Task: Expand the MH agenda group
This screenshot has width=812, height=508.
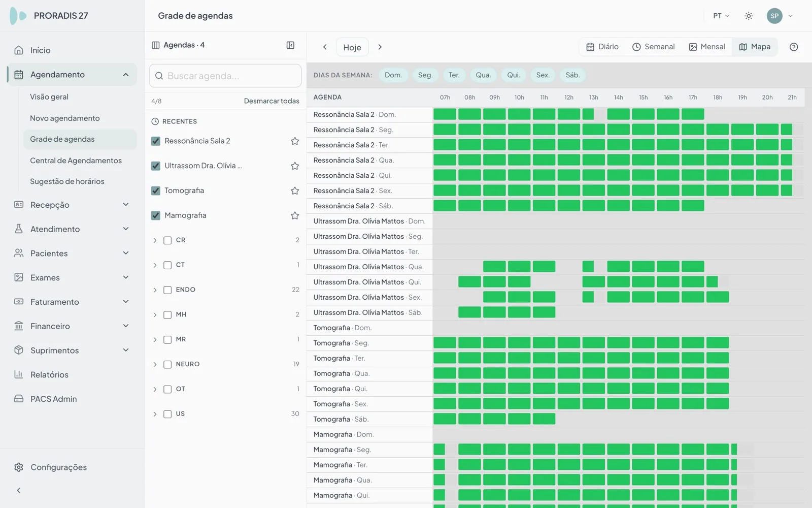Action: 155,315
